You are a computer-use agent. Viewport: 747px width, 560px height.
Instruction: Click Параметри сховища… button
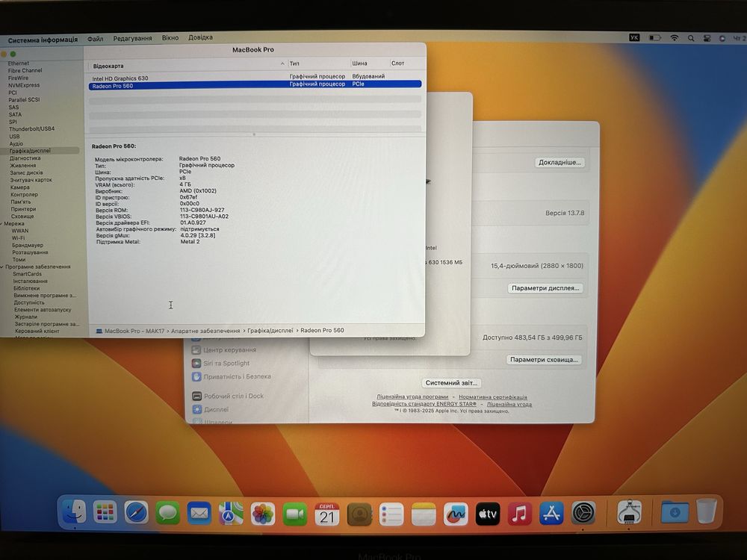[x=544, y=360]
